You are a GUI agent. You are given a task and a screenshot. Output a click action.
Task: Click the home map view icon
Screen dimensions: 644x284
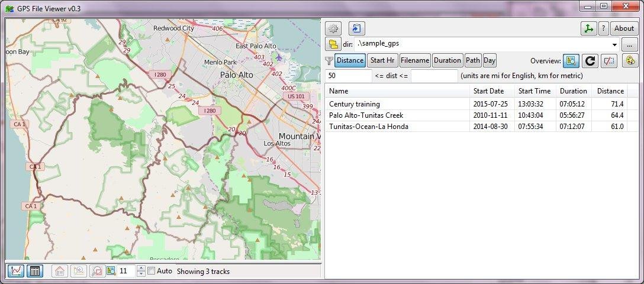[60, 271]
